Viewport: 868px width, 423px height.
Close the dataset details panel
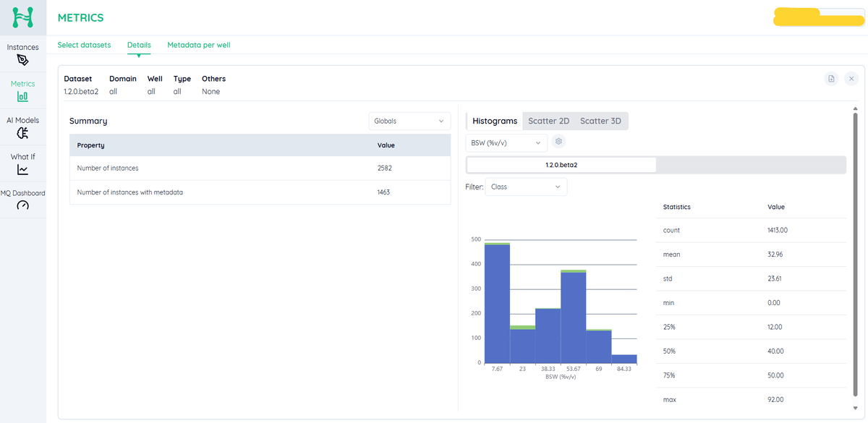[851, 78]
